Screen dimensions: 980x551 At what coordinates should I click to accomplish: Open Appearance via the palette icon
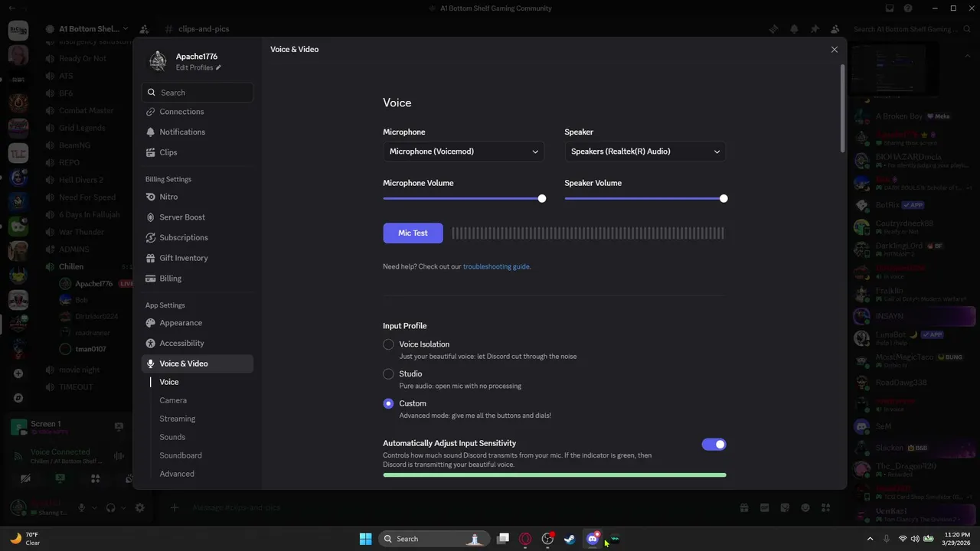tap(151, 323)
